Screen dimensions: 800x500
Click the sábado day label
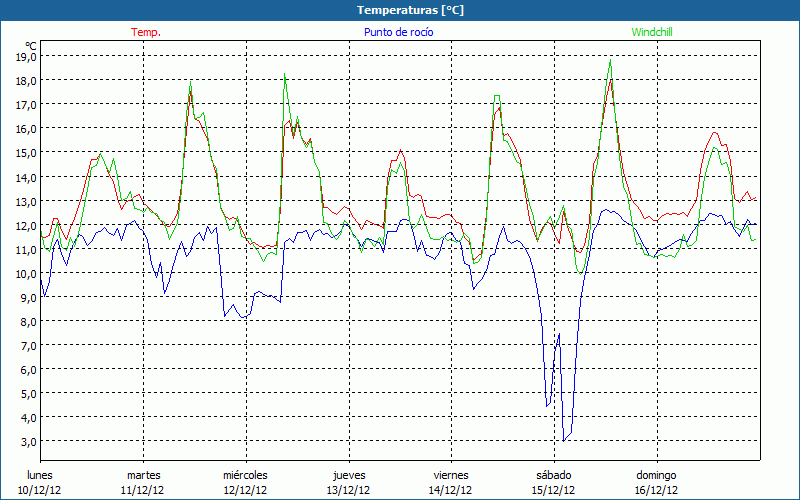click(x=553, y=475)
